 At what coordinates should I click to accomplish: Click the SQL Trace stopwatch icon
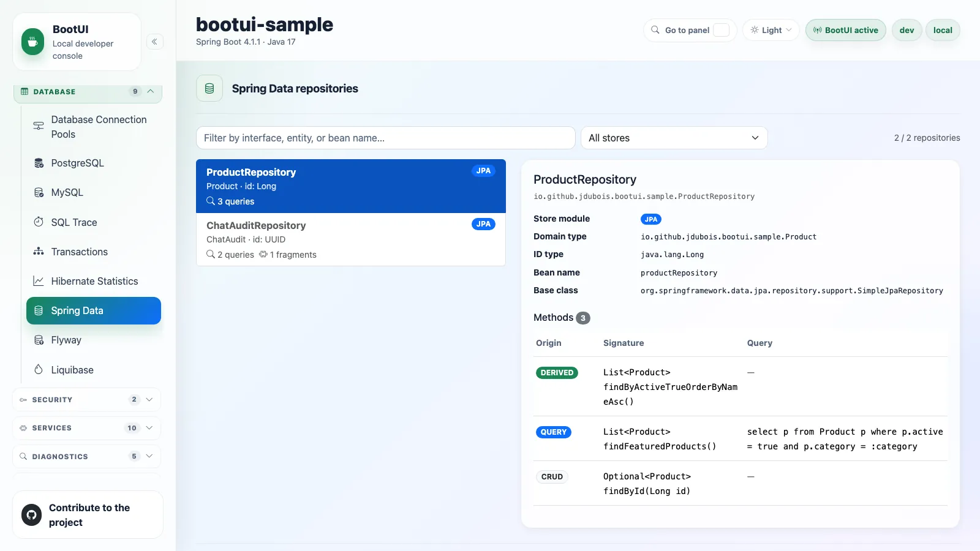(39, 222)
